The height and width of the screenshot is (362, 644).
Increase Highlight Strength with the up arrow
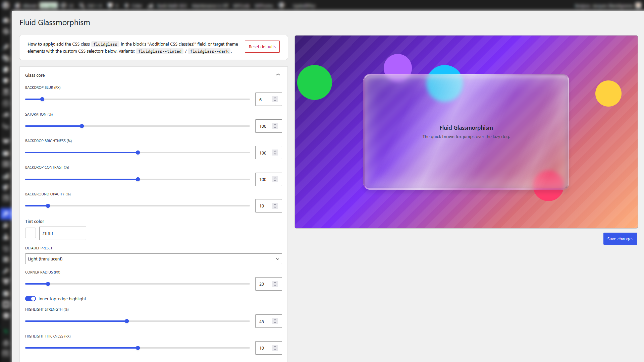pos(275,320)
